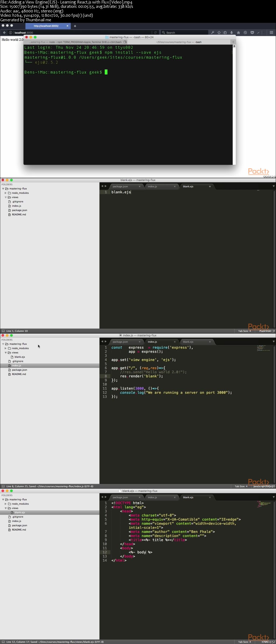Expand node_modules folder in index.js window
The width and height of the screenshot is (276, 644).
(5, 348)
